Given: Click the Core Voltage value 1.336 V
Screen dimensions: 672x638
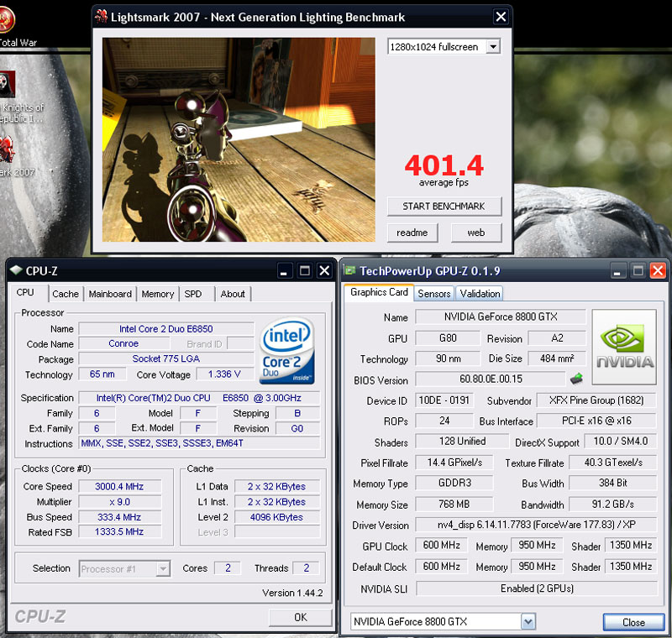Looking at the screenshot, I should point(224,374).
